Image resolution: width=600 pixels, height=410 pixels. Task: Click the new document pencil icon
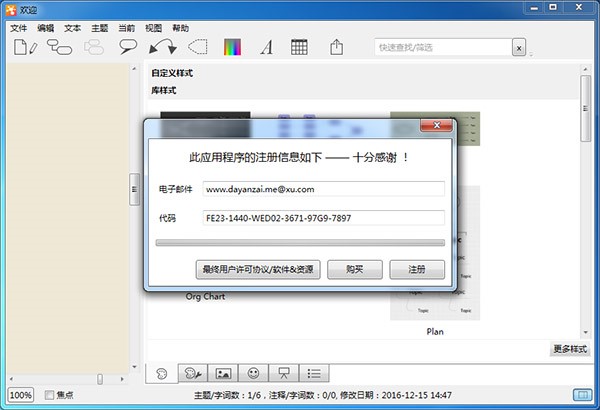25,47
